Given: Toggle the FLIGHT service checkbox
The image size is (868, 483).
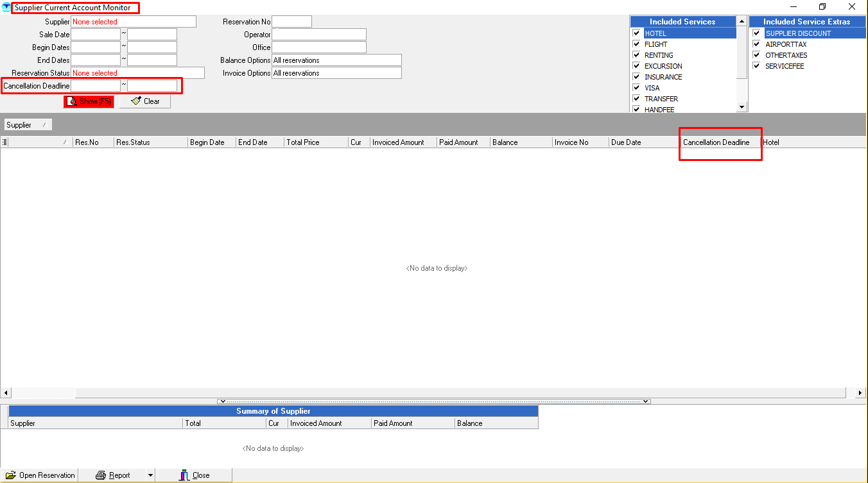Looking at the screenshot, I should pos(636,44).
